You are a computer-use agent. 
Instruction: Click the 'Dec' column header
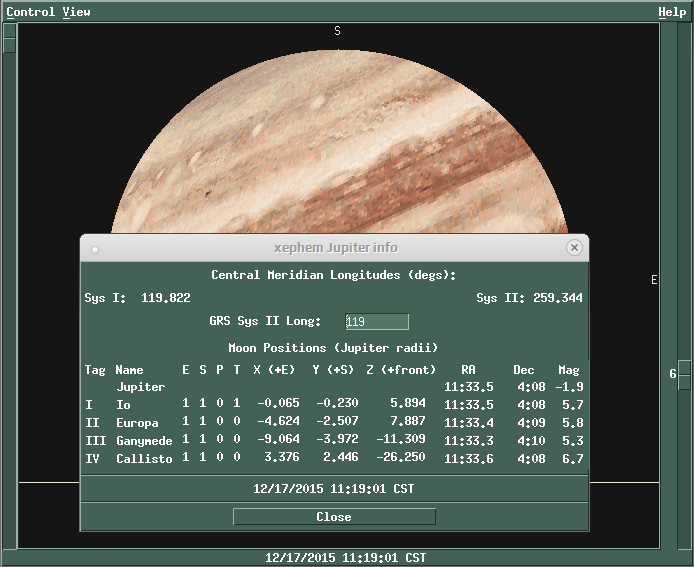coord(524,370)
